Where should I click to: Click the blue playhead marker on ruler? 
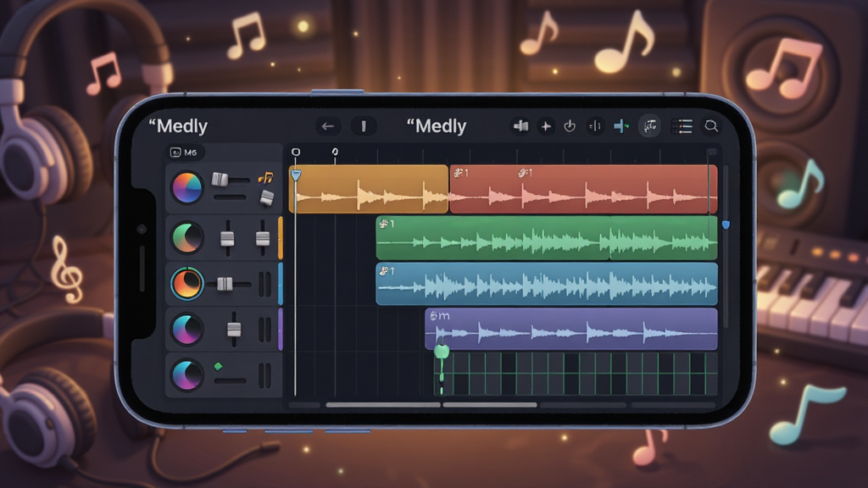[296, 175]
